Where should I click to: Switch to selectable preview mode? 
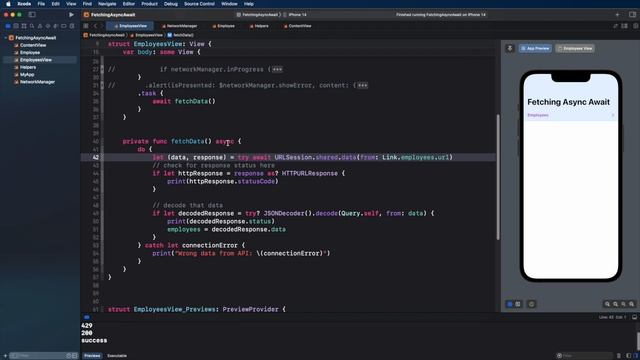click(518, 304)
